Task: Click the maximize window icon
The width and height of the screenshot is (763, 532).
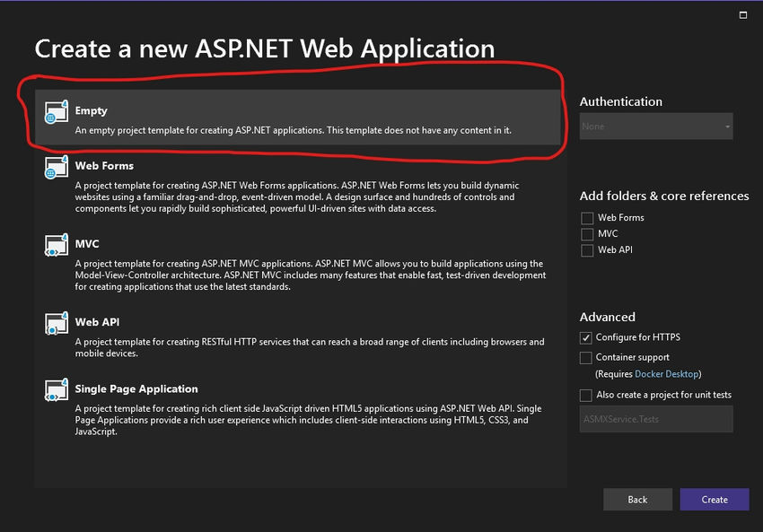Action: click(743, 15)
